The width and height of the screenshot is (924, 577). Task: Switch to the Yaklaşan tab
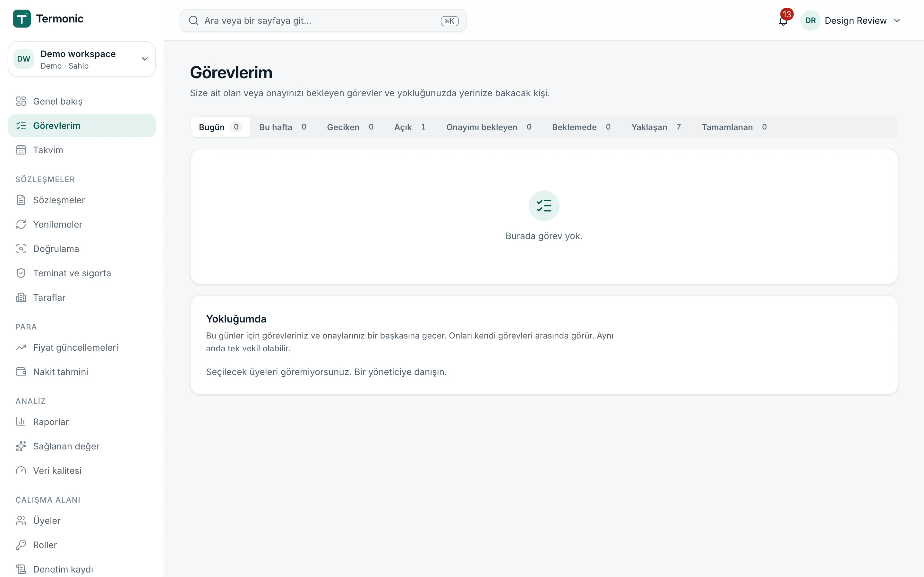click(x=656, y=127)
